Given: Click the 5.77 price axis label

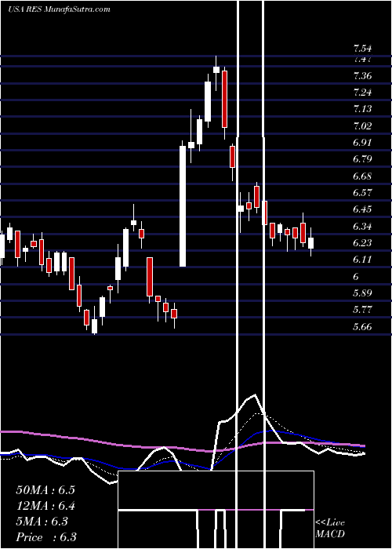Looking at the screenshot, I should [362, 310].
